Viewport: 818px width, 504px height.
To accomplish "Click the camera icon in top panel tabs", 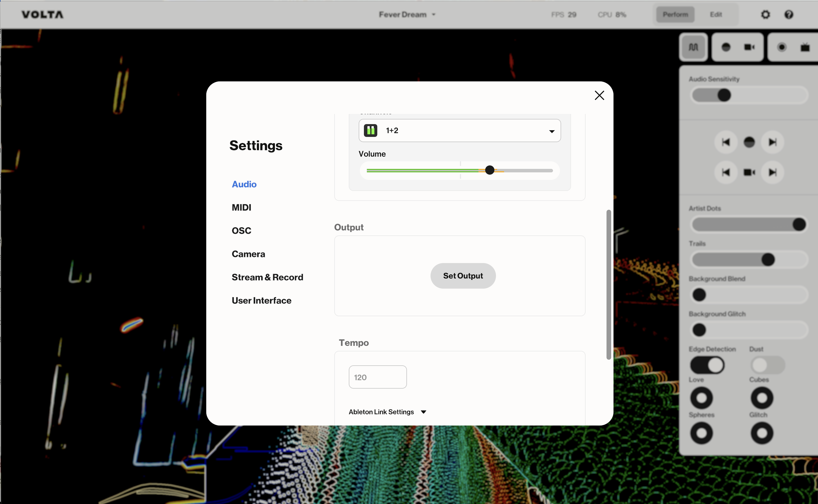I will click(749, 47).
